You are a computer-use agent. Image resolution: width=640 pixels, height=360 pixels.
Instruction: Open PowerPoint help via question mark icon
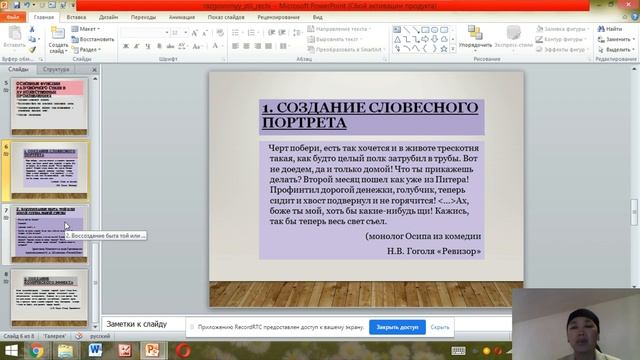635,17
